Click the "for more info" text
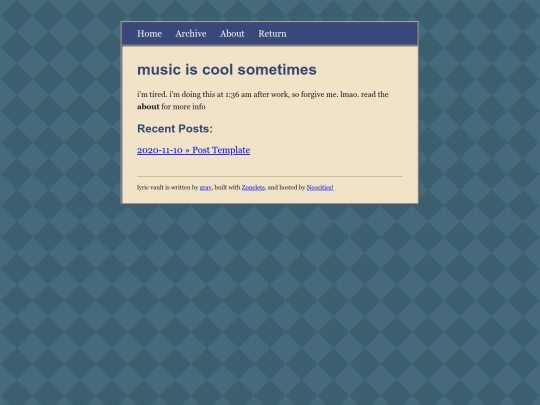 pyautogui.click(x=183, y=107)
